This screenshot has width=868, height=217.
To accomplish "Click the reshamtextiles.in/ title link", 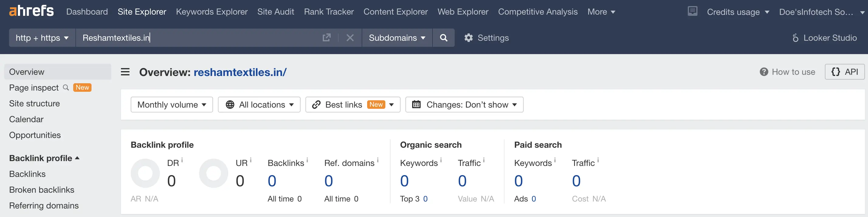I will coord(240,72).
